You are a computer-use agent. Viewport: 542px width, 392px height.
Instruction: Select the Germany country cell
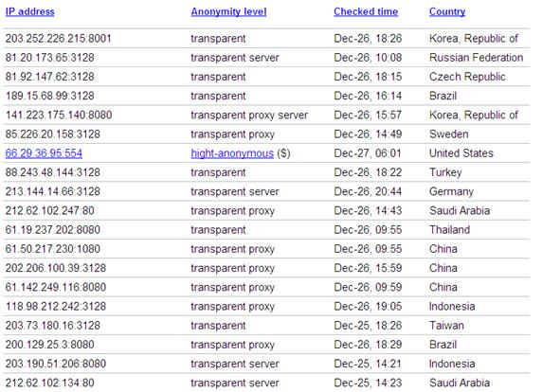451,191
